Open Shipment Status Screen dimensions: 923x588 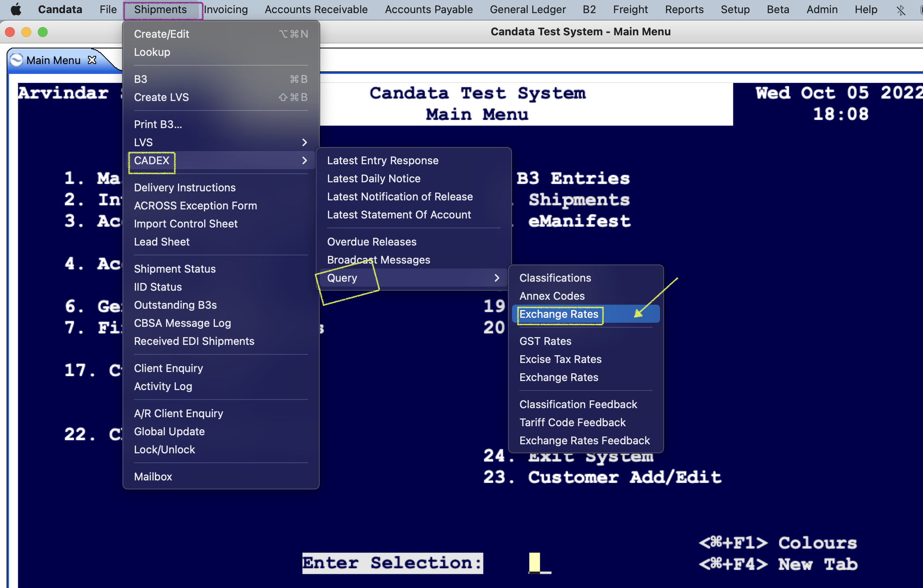pos(221,269)
